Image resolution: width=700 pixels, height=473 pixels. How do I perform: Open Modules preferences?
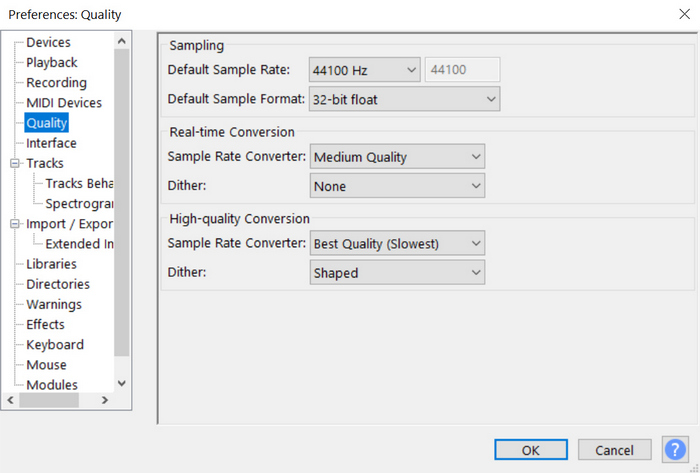tap(52, 385)
